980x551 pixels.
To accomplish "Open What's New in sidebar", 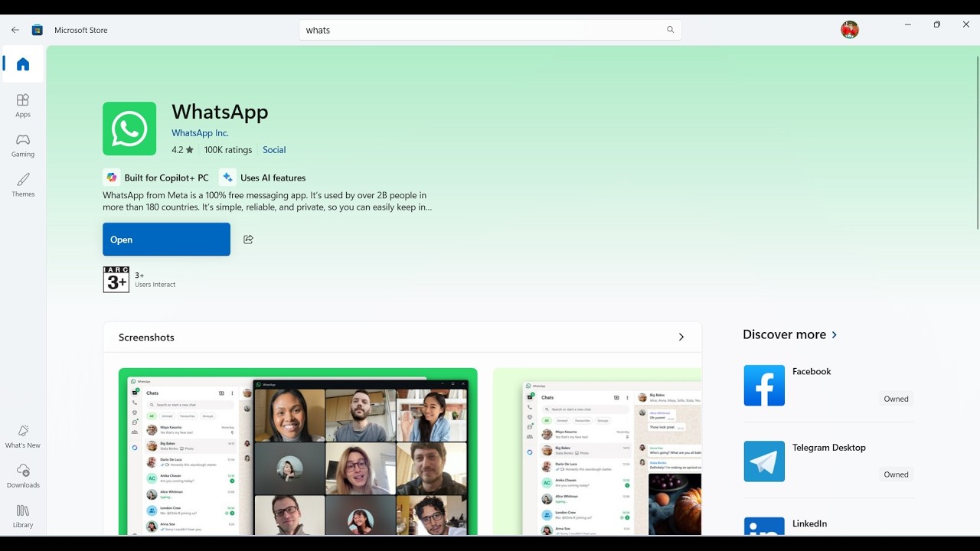I will 23,436.
